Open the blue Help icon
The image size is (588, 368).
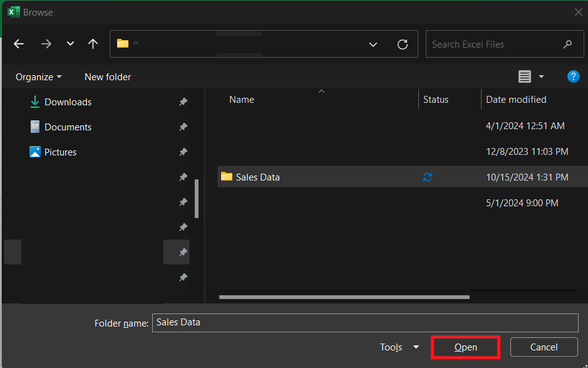pos(574,76)
